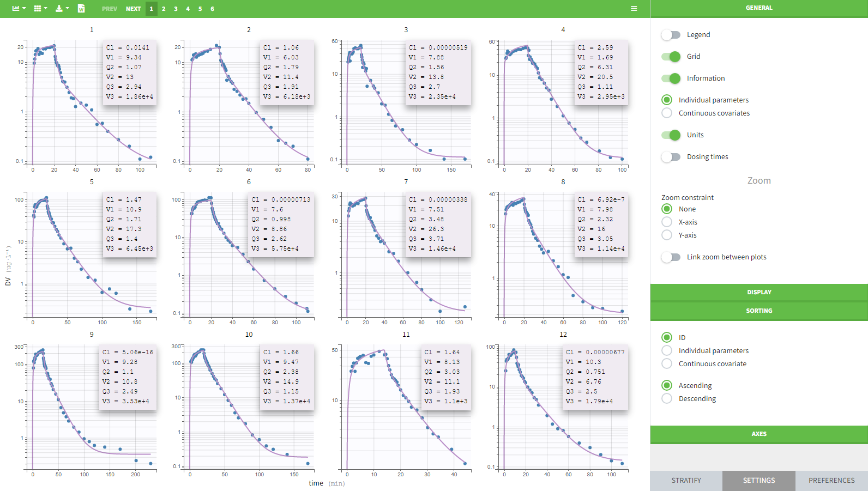This screenshot has height=491, width=868.
Task: Expand the DISPLAY section
Action: pos(759,293)
